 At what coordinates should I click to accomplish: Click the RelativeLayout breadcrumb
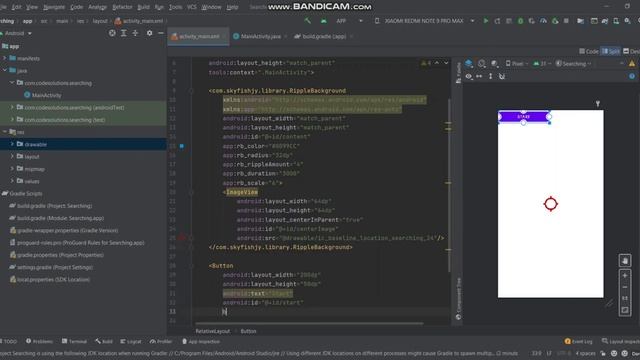(x=213, y=331)
